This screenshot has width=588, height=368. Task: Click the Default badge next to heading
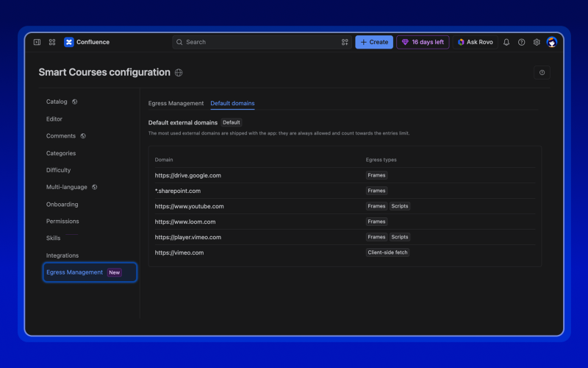pyautogui.click(x=232, y=122)
